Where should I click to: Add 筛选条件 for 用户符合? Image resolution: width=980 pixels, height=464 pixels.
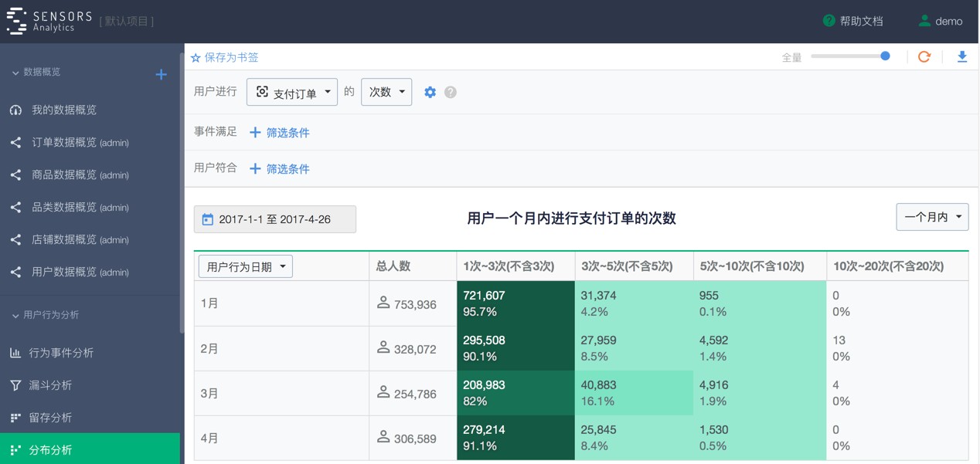288,168
